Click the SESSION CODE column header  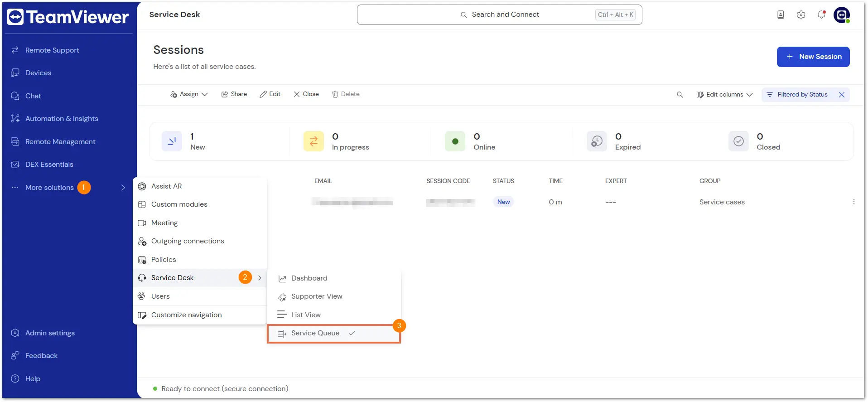pos(448,181)
